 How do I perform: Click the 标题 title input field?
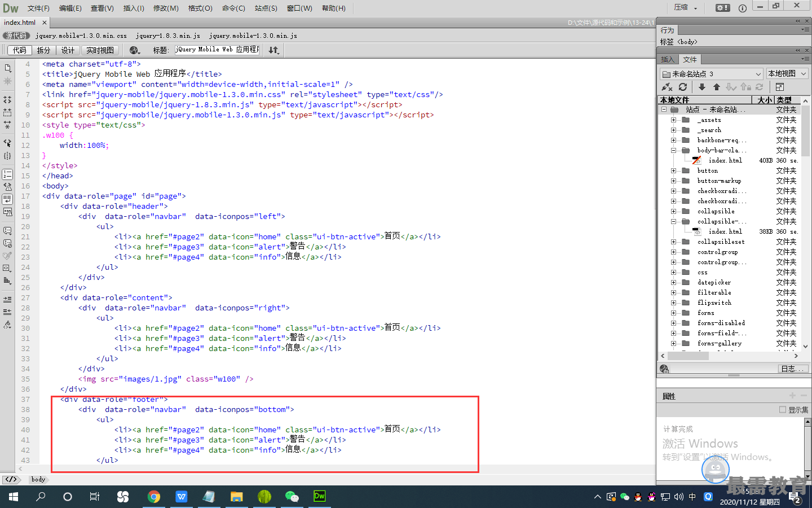point(217,50)
